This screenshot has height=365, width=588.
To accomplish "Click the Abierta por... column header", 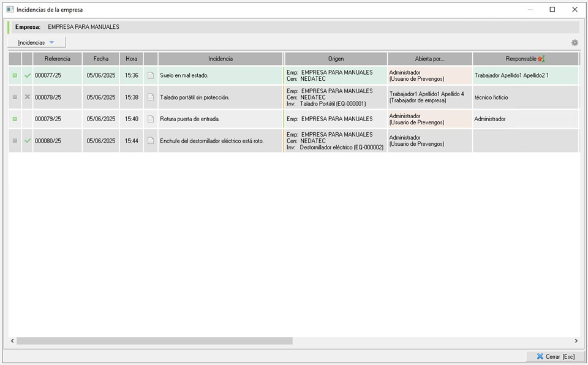I will [429, 59].
